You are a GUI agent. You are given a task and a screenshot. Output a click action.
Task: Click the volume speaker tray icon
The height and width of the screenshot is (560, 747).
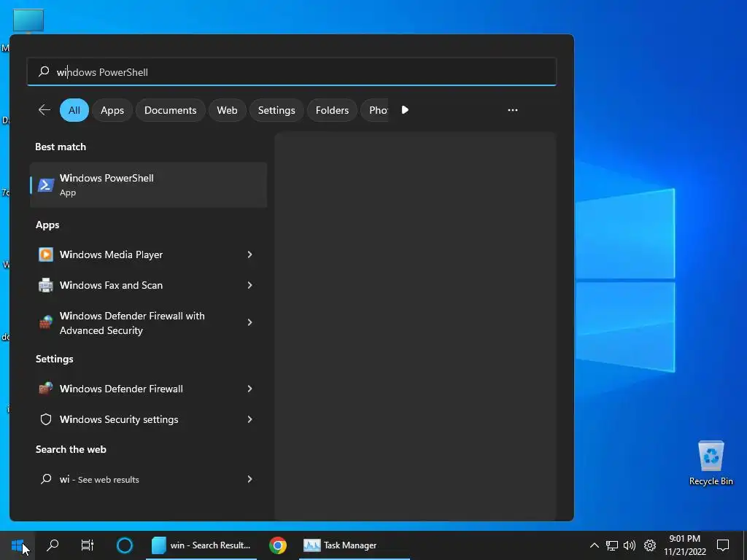630,545
